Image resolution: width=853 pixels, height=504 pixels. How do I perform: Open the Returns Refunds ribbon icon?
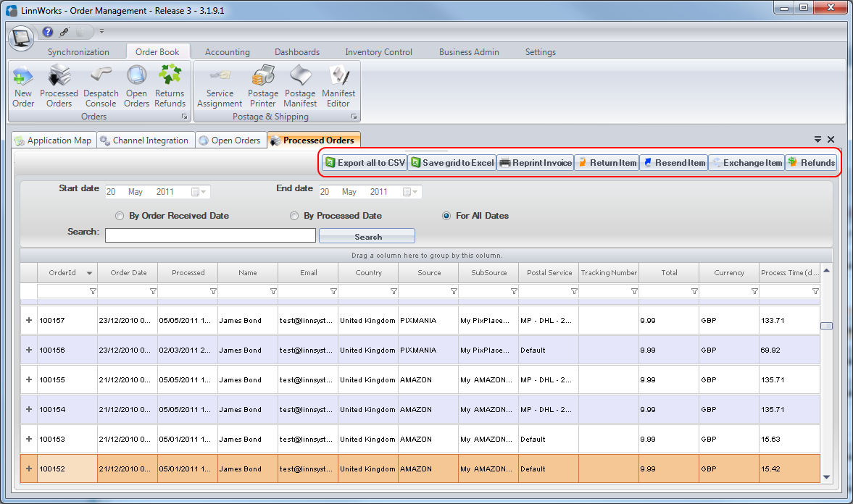(x=170, y=85)
